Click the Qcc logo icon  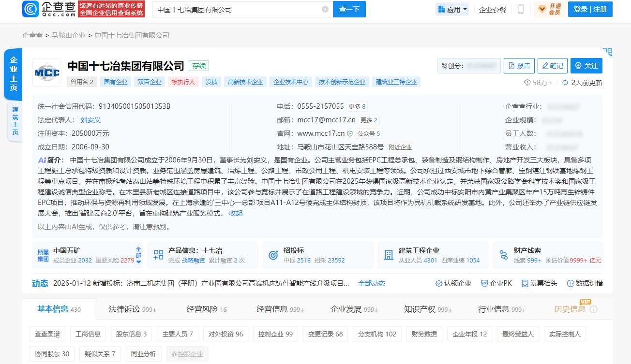pyautogui.click(x=30, y=9)
